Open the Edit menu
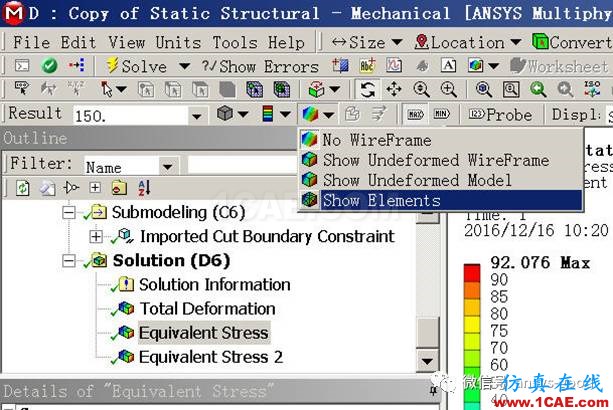 point(78,42)
